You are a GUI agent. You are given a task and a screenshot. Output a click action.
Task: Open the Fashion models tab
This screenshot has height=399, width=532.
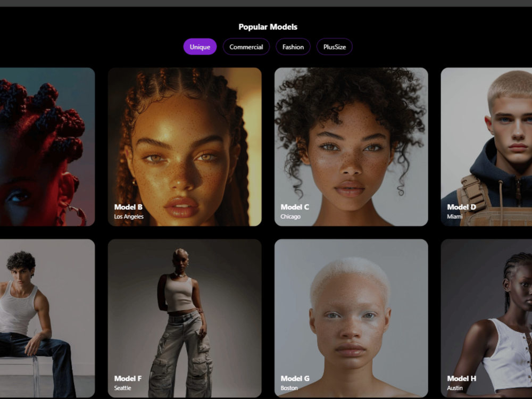tap(293, 47)
